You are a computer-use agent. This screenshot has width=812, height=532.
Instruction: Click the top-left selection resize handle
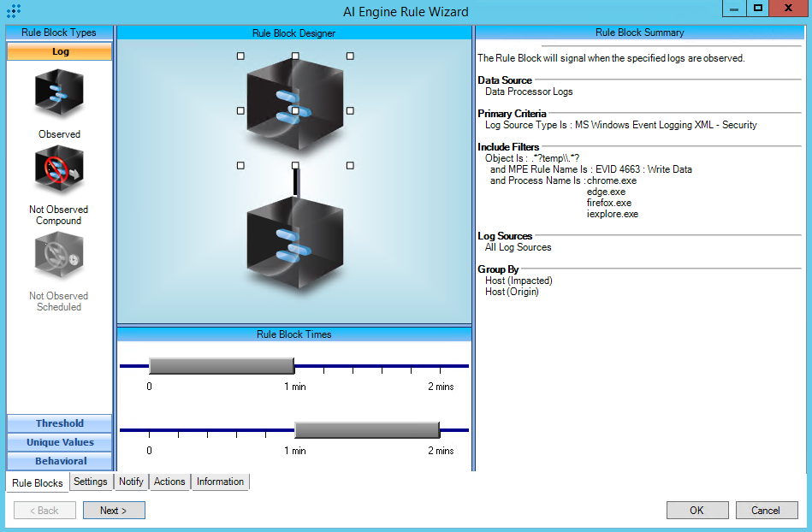pos(240,56)
